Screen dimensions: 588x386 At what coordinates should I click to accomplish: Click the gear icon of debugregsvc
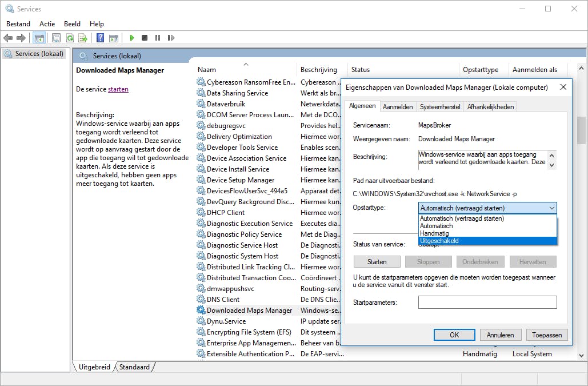201,126
